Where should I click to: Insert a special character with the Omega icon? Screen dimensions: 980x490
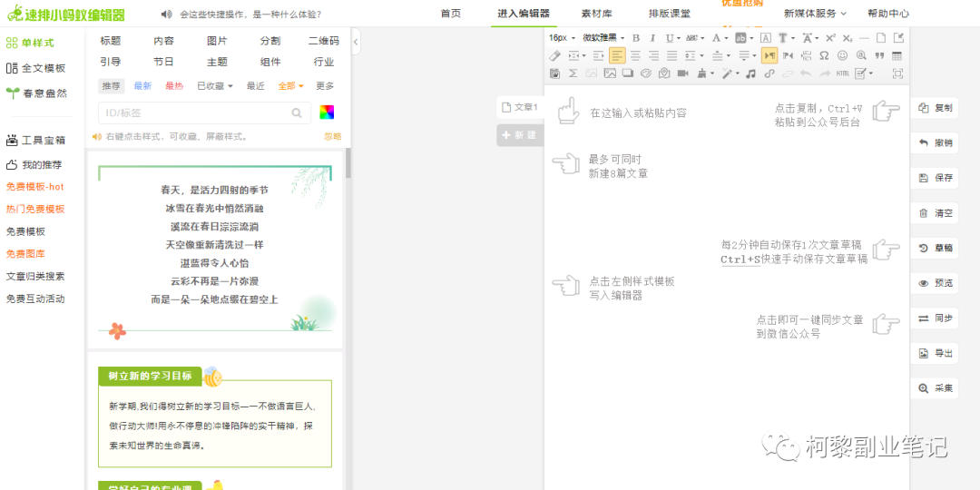point(824,55)
